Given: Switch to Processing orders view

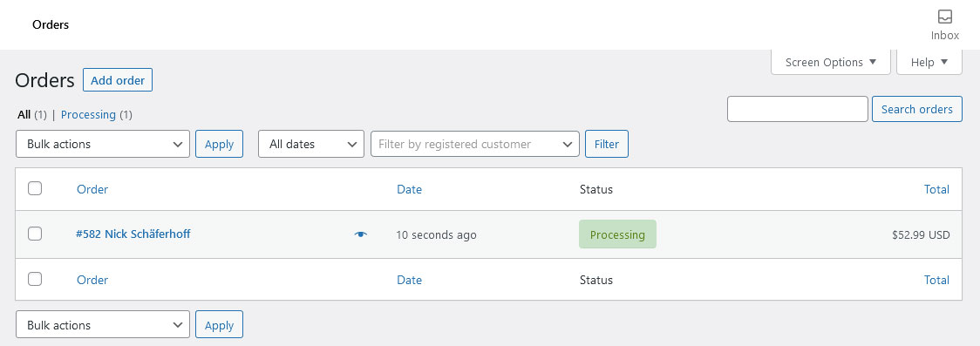Looking at the screenshot, I should click(88, 114).
